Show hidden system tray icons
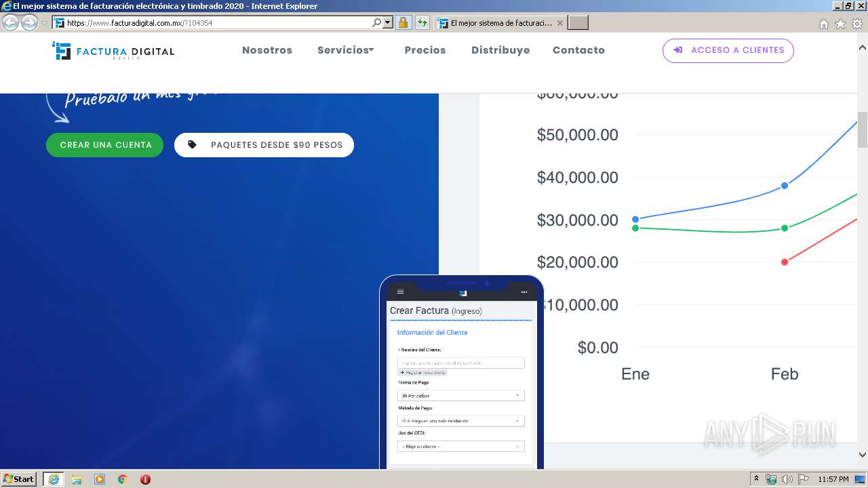Viewport: 868px width, 488px height. click(757, 479)
